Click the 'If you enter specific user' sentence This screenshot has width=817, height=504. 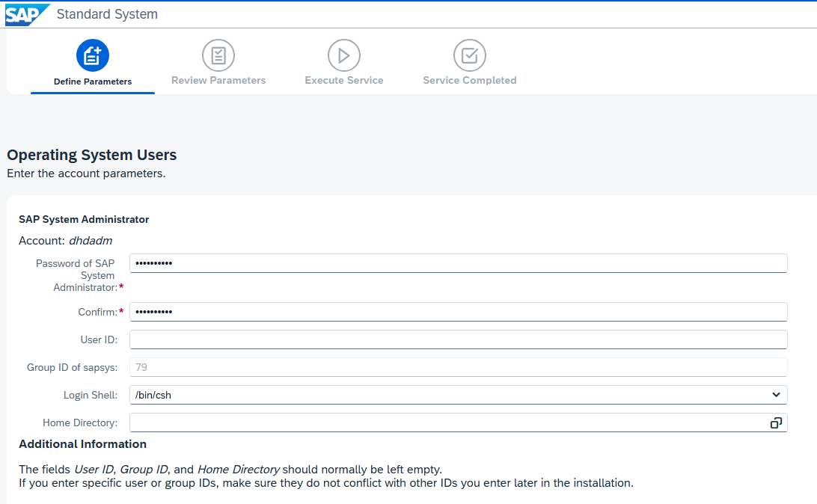(x=326, y=483)
